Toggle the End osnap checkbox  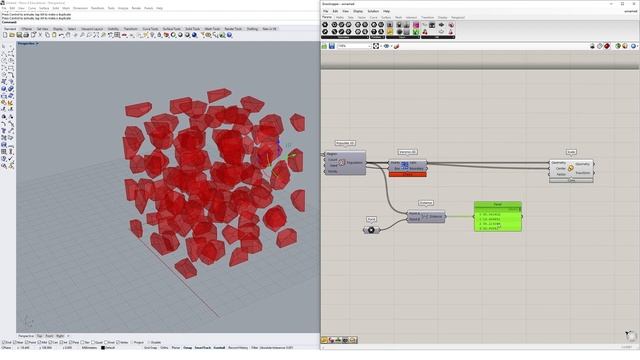[x=3, y=342]
